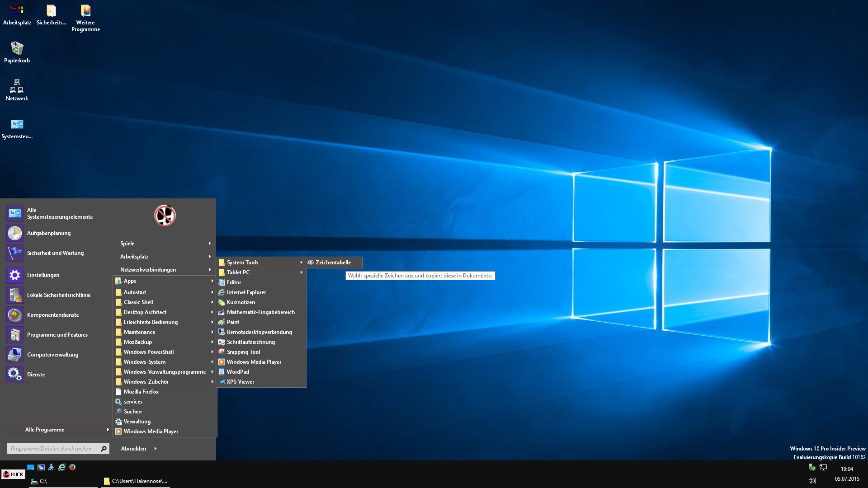Click the Papierkorb desktop icon
Screen dimensions: 868x488
tap(17, 48)
